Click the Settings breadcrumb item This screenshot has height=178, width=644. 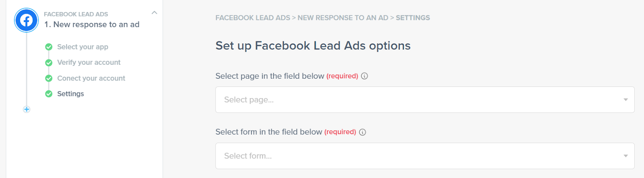click(413, 18)
